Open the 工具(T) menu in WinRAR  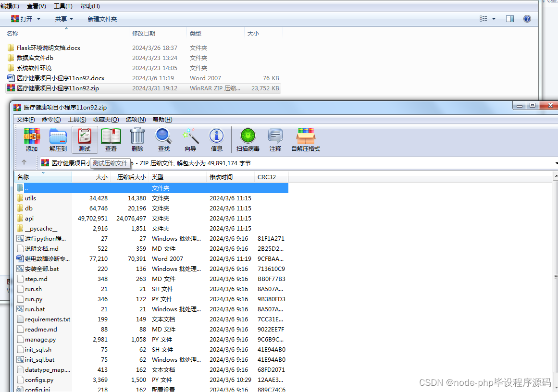click(77, 119)
